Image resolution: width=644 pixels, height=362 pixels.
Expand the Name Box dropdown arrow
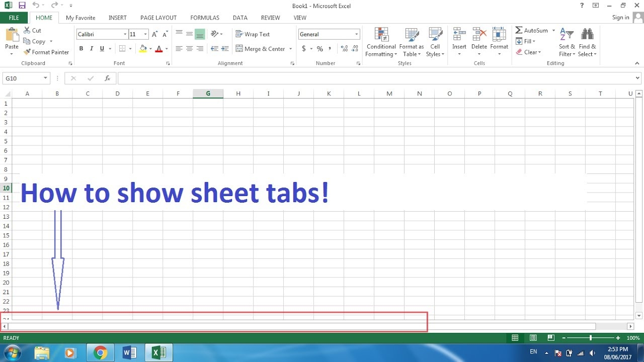click(45, 78)
